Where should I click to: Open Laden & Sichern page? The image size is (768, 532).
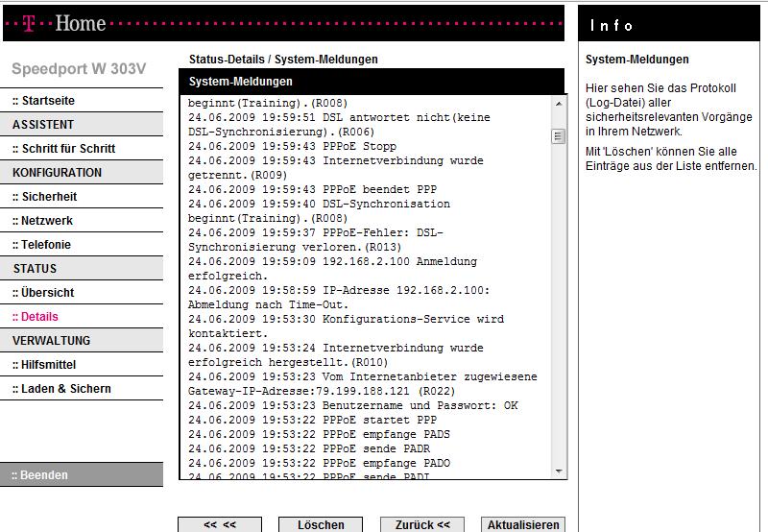pos(61,389)
